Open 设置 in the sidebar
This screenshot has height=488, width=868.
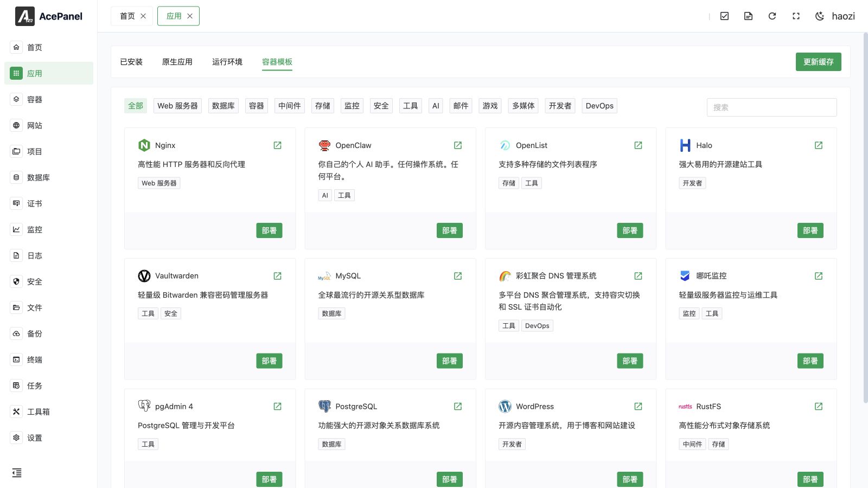49,438
